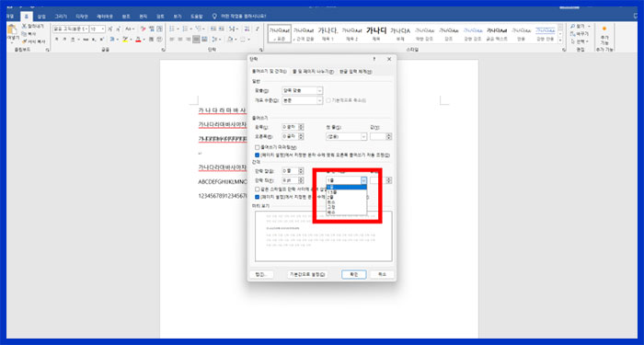Open the Design (디자인) ribbon tab

pyautogui.click(x=82, y=17)
